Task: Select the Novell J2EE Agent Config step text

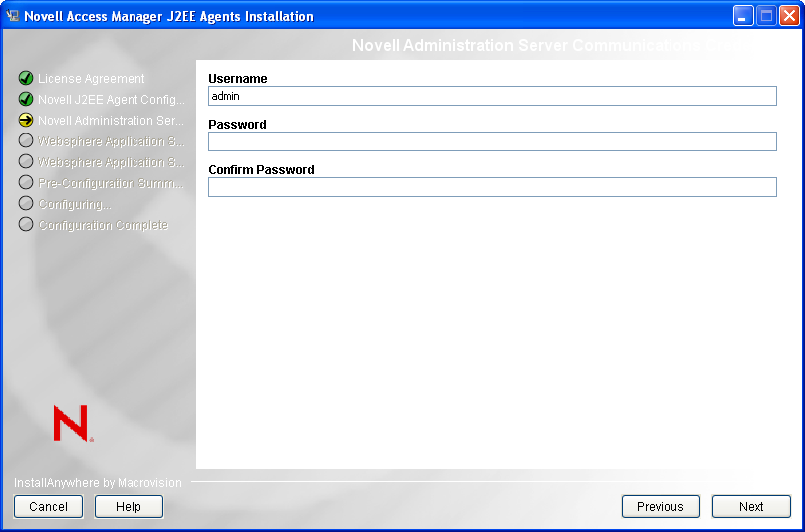Action: 112,99
